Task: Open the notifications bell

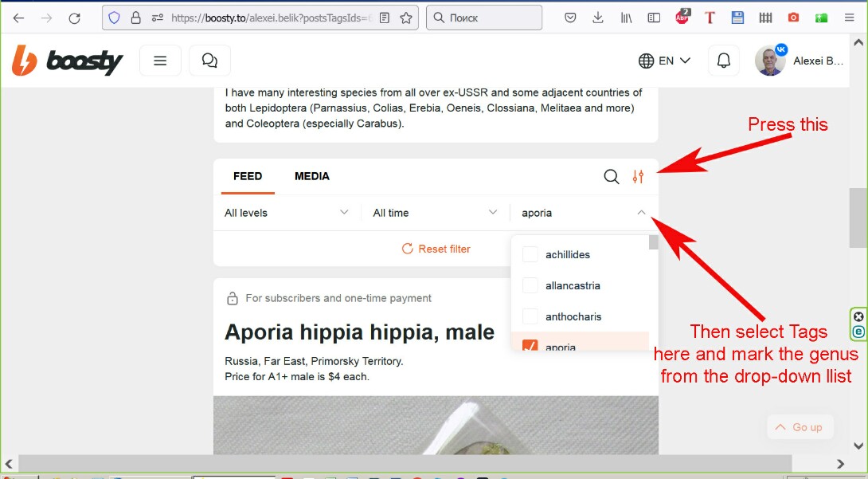Action: click(x=724, y=61)
